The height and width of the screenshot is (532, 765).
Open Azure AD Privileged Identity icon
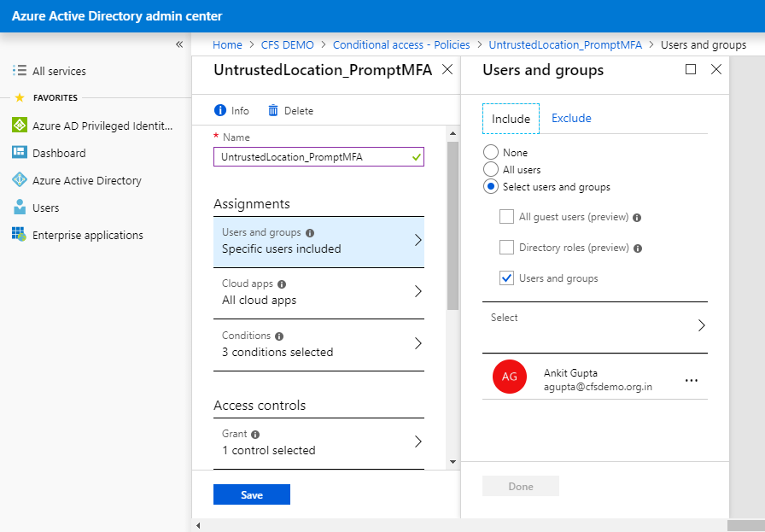20,125
